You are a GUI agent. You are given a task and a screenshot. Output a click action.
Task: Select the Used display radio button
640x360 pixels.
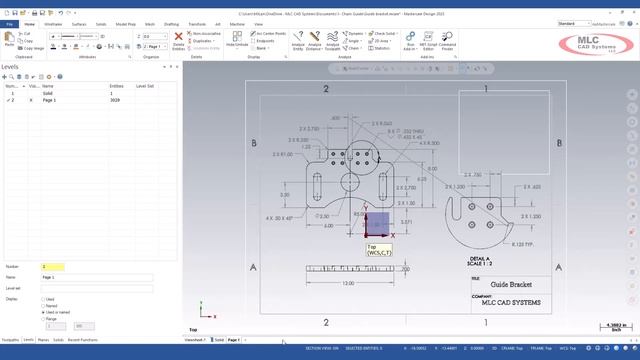(x=43, y=299)
